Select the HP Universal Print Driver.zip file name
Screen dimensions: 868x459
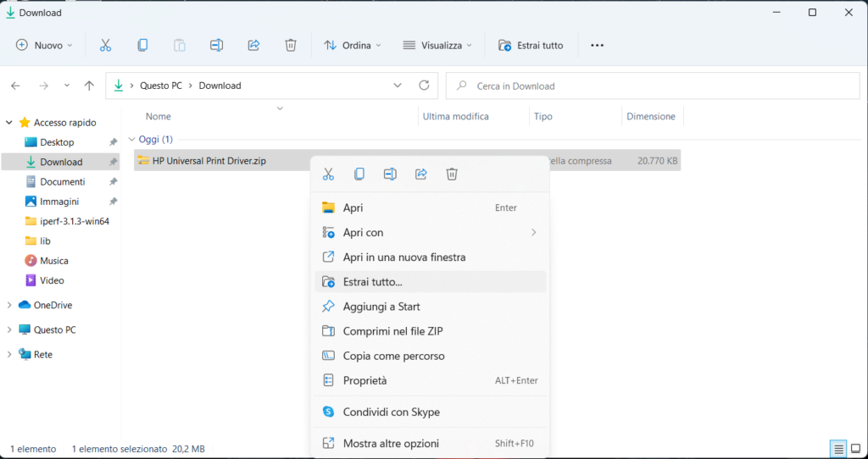pos(209,161)
